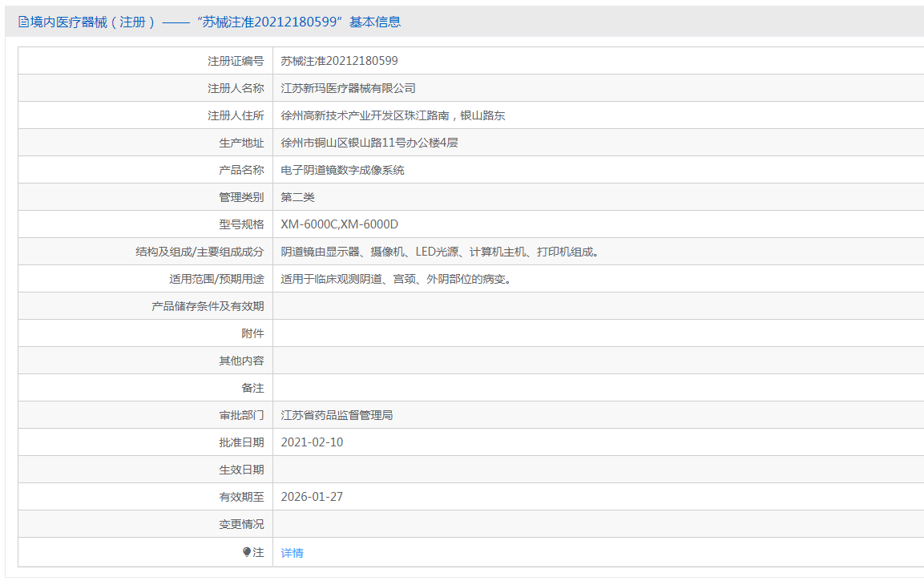
Task: Click the lightbulb icon next to 注
Action: 247,552
